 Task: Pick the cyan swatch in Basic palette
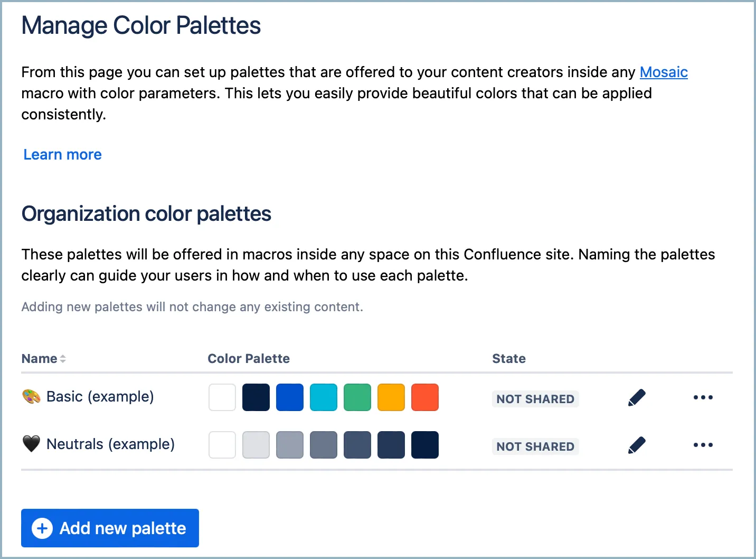324,397
